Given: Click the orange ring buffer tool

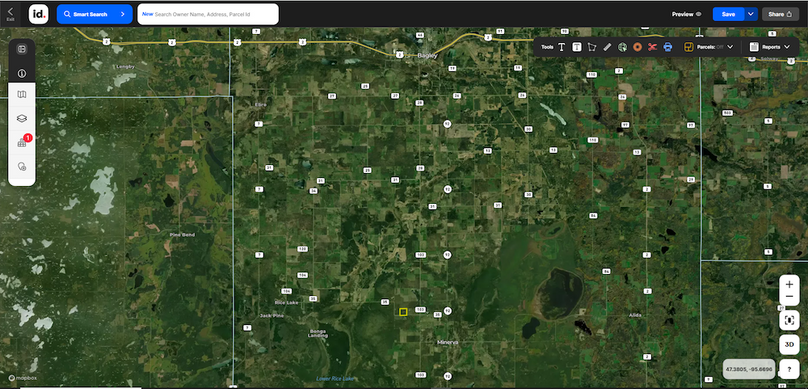Looking at the screenshot, I should click(x=637, y=47).
